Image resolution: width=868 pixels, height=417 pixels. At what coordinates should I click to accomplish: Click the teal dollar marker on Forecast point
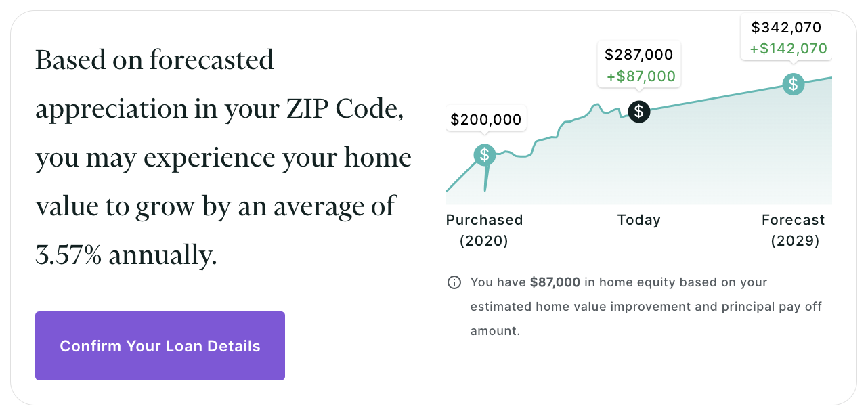pos(793,85)
